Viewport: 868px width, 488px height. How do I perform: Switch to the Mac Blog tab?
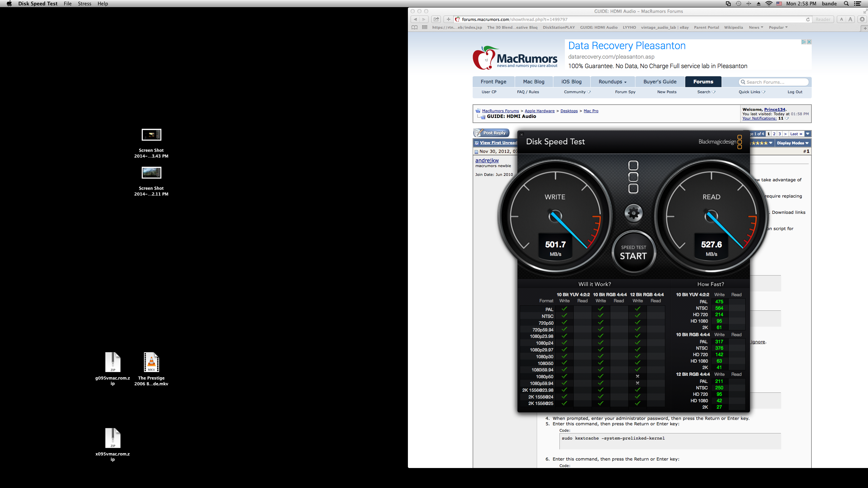click(533, 82)
